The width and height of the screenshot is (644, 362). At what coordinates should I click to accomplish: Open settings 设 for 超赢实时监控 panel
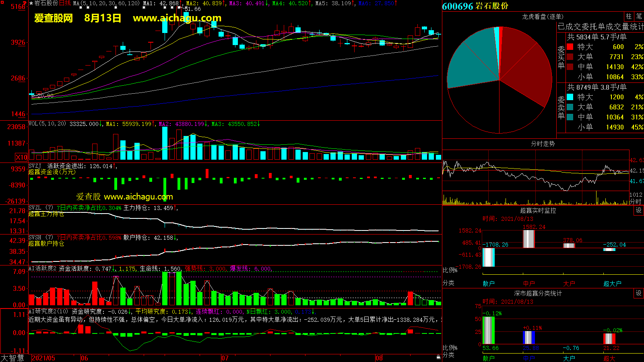click(x=638, y=210)
